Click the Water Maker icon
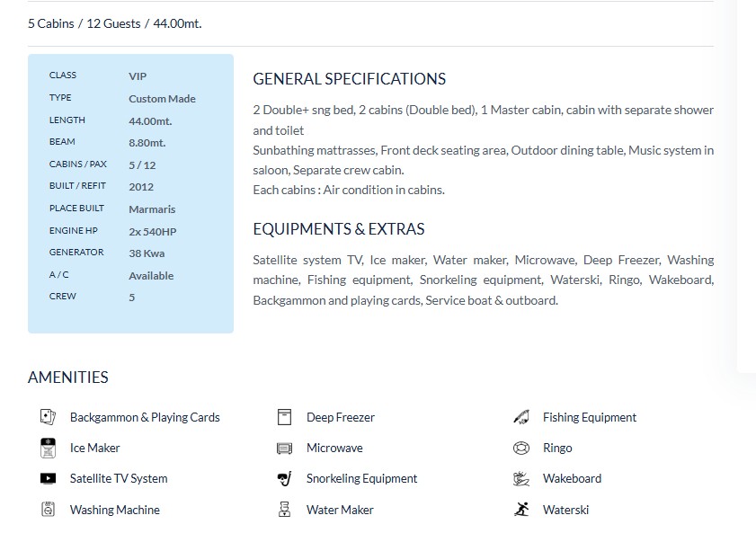Screen dimensions: 756x542 [285, 510]
